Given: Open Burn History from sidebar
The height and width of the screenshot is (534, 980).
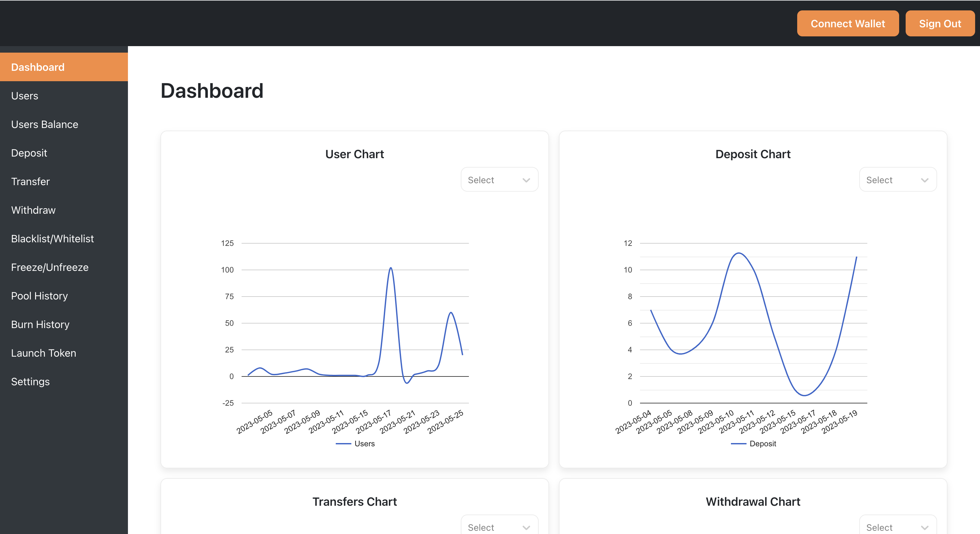Looking at the screenshot, I should coord(40,324).
